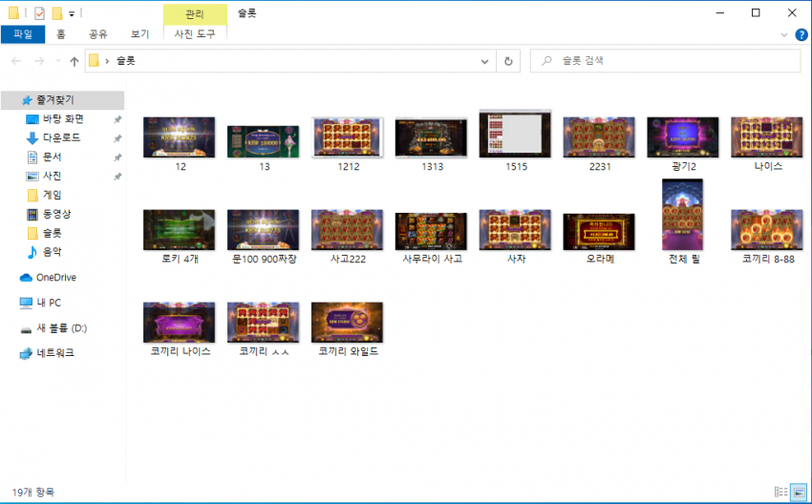Open the 사진 도구 tab
The width and height of the screenshot is (812, 504).
pos(195,34)
